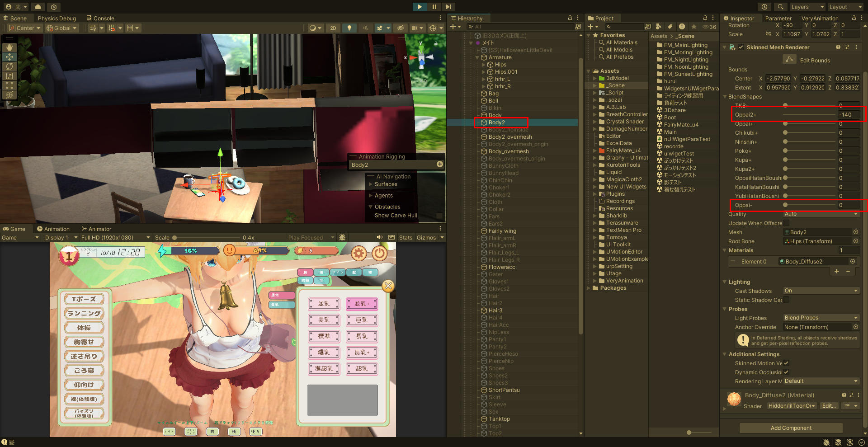Open the Light Probes dropdown
868x447 pixels.
821,318
